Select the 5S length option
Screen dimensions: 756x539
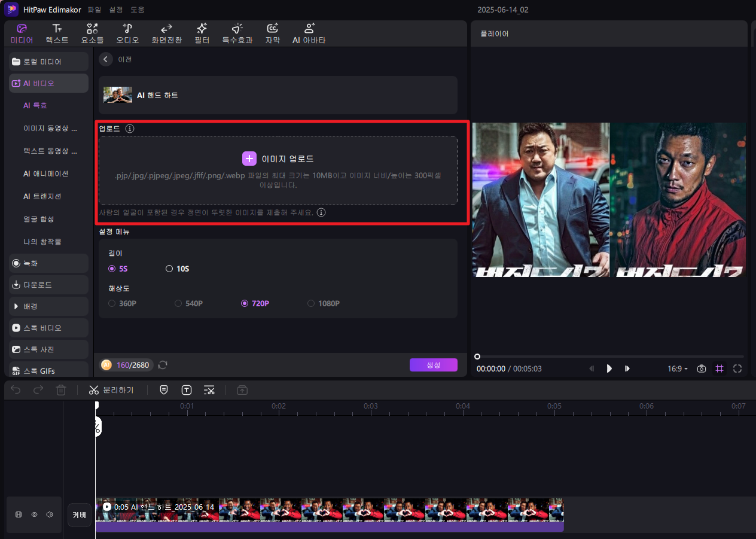[118, 269]
